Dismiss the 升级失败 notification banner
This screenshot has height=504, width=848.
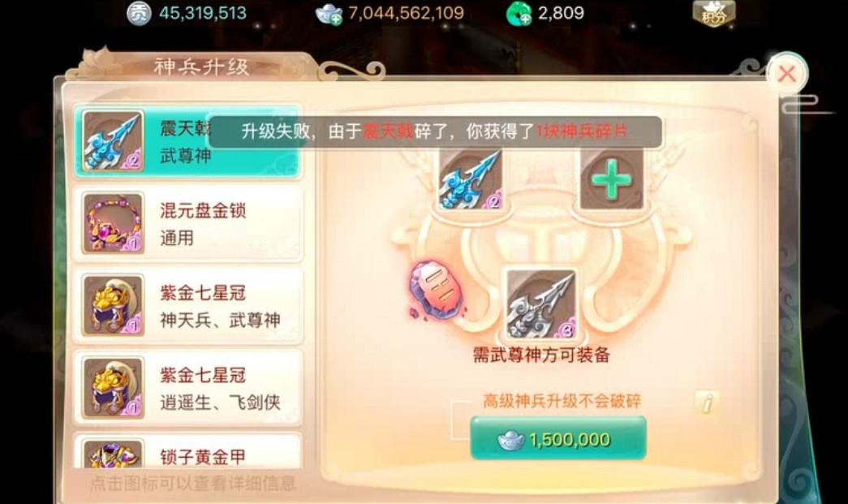(435, 131)
